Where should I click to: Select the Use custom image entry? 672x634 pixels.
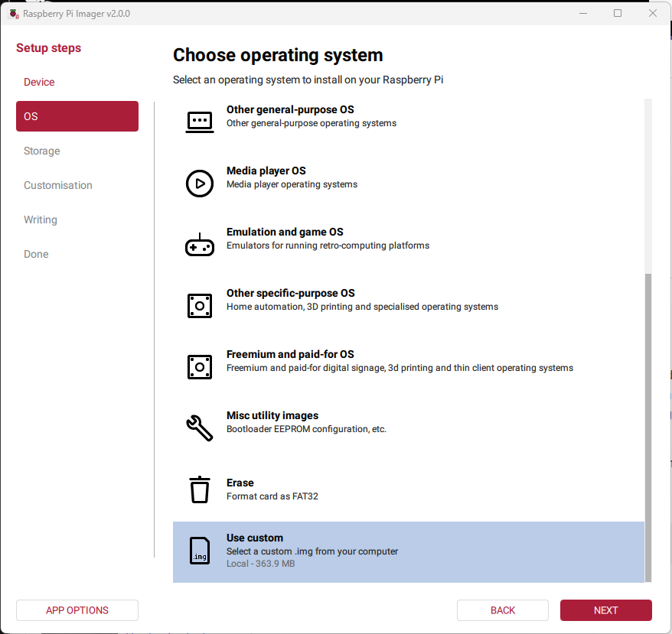point(409,551)
